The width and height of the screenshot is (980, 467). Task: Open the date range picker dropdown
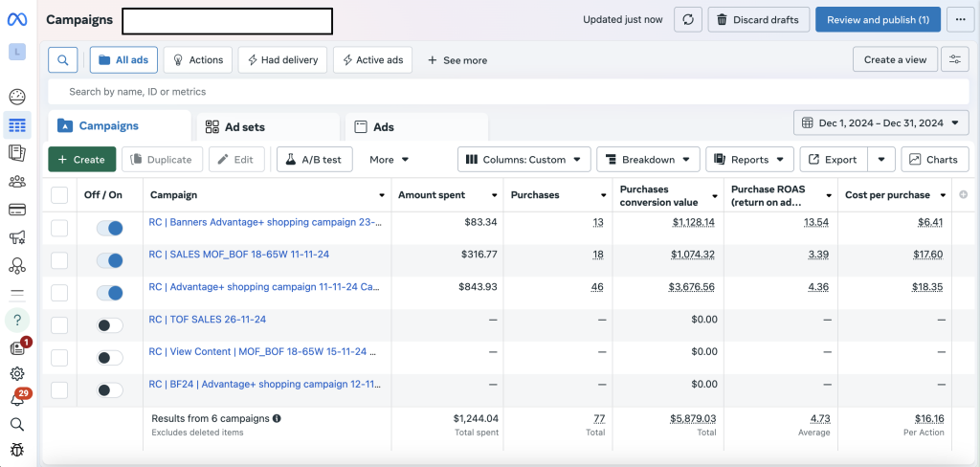(881, 123)
